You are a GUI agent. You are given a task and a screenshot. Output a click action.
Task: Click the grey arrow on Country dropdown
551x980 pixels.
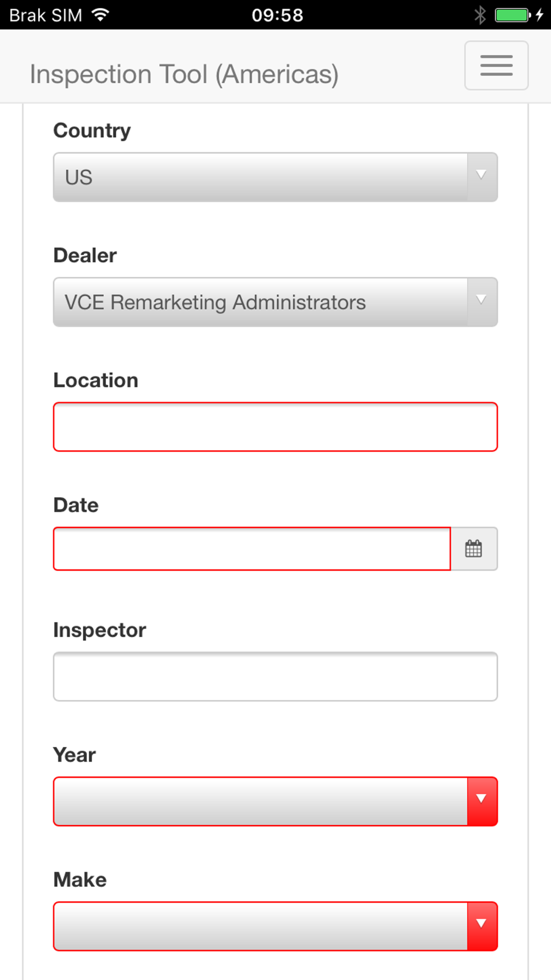click(482, 177)
